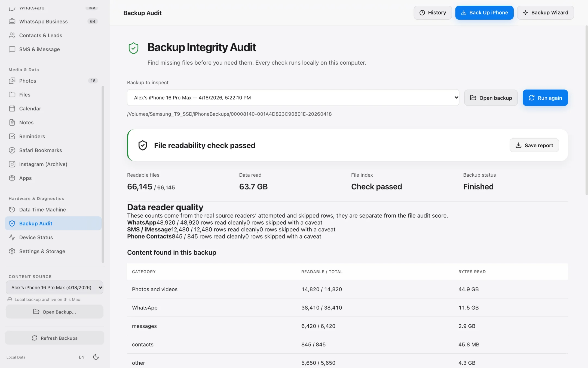
Task: Run the audit again
Action: point(545,98)
